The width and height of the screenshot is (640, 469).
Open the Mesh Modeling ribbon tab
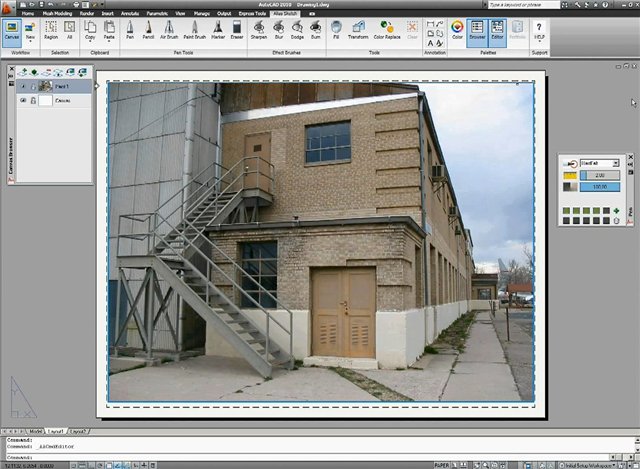click(x=57, y=13)
